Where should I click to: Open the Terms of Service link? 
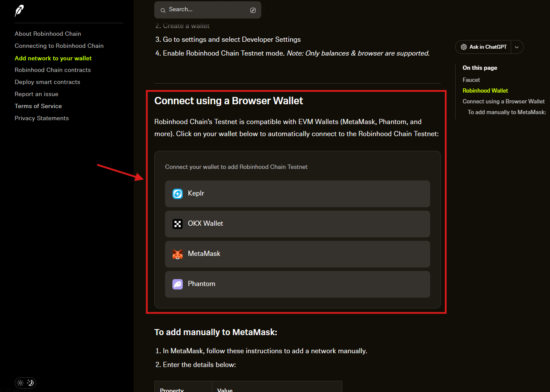click(38, 106)
